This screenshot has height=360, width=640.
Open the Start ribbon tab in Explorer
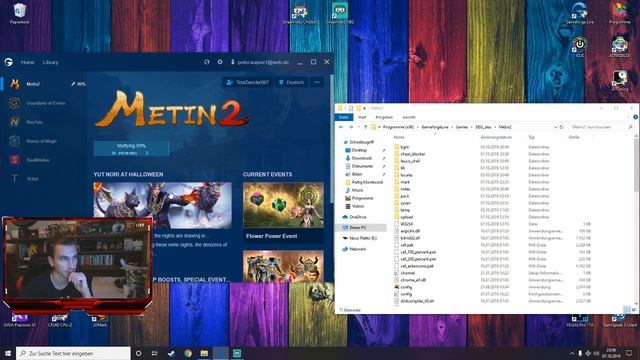[x=362, y=117]
